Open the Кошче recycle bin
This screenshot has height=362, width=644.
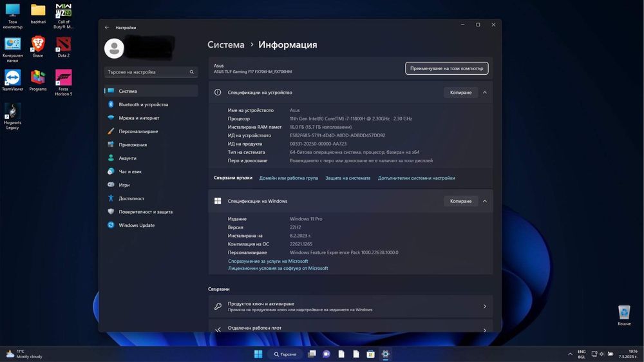[x=624, y=315]
